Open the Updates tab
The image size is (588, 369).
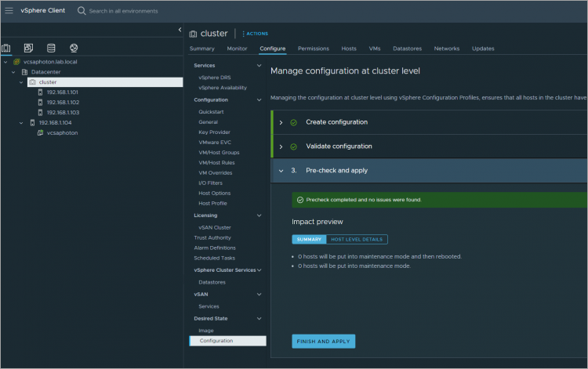tap(483, 49)
